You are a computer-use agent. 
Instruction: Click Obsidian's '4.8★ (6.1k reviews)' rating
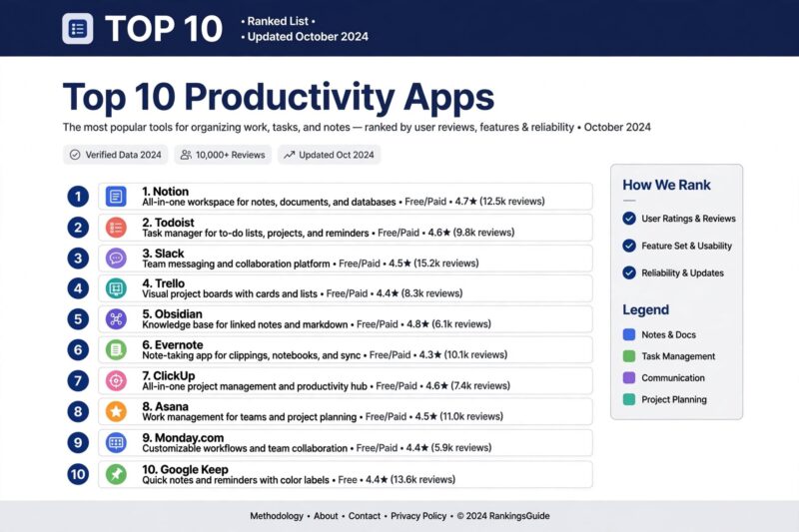pyautogui.click(x=448, y=323)
